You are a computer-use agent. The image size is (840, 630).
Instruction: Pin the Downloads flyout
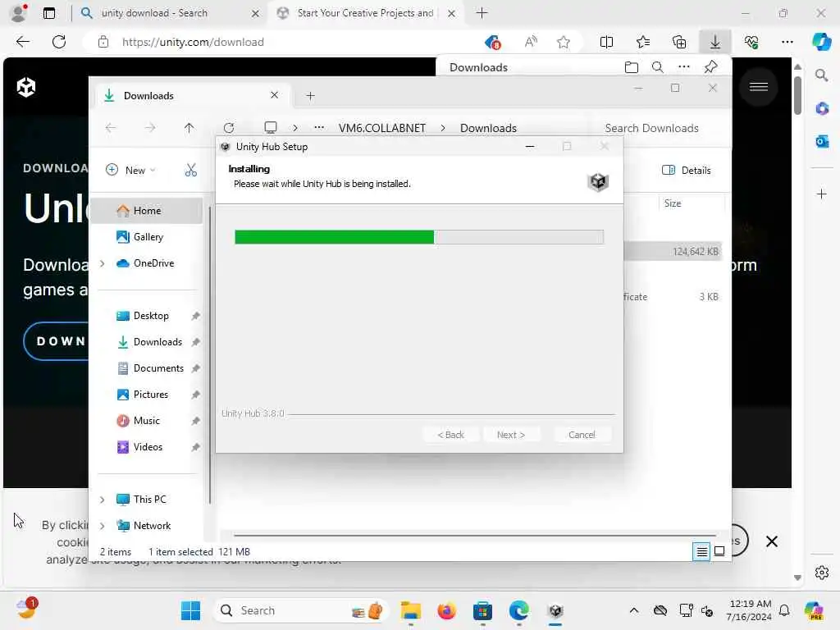pyautogui.click(x=711, y=67)
